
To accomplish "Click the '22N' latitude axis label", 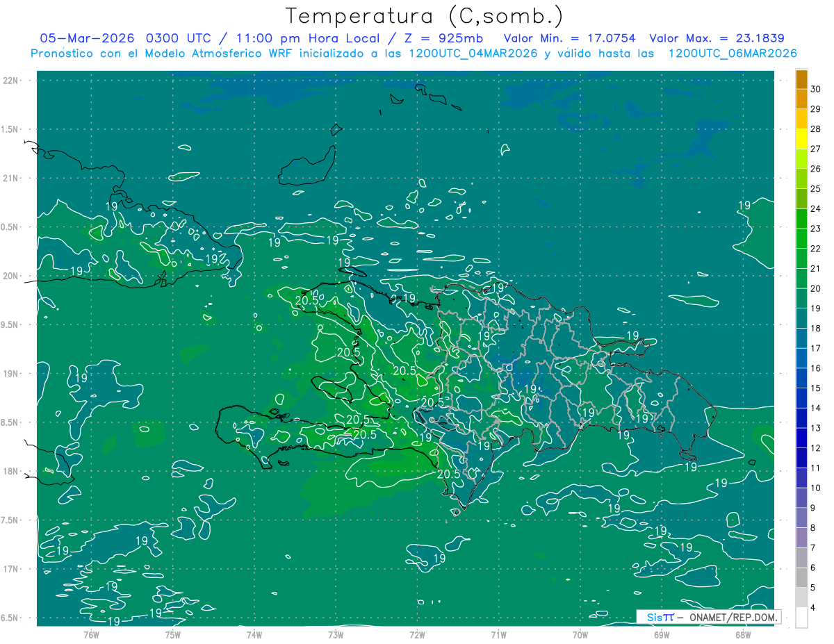I will point(10,81).
